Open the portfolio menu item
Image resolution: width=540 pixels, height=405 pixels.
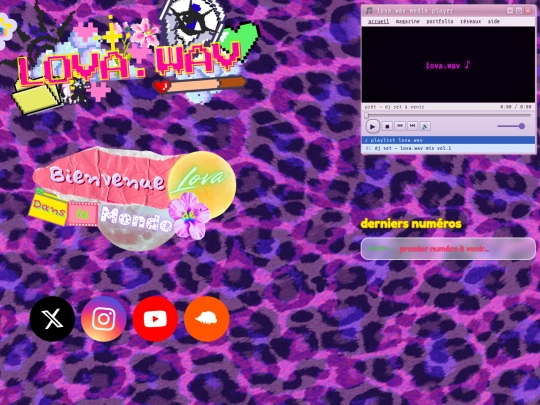pyautogui.click(x=440, y=21)
